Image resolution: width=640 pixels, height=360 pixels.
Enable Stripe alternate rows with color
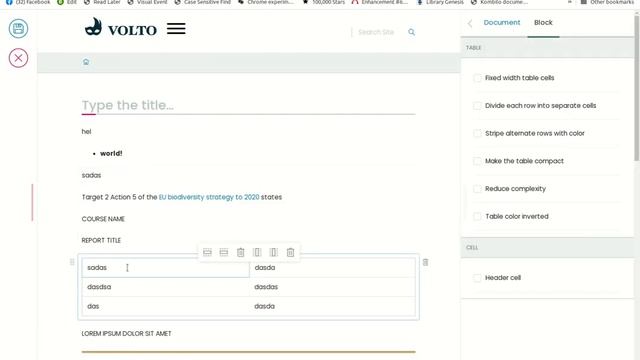[x=477, y=133]
